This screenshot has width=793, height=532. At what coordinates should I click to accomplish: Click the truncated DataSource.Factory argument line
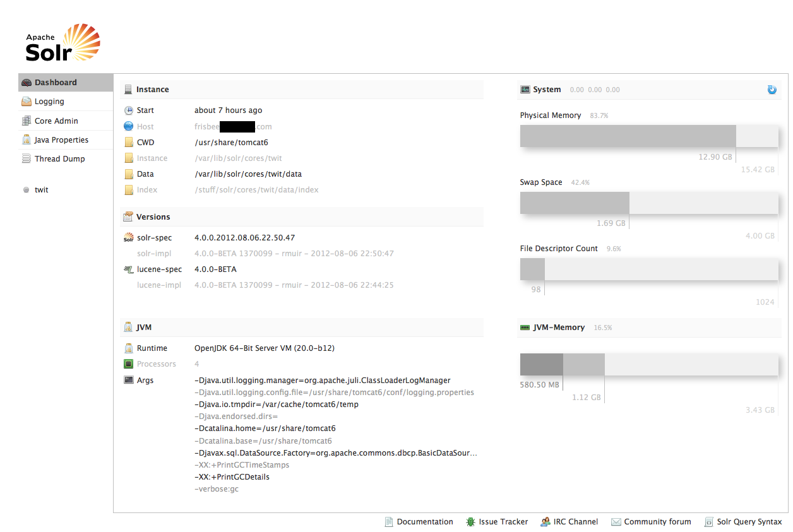(335, 453)
